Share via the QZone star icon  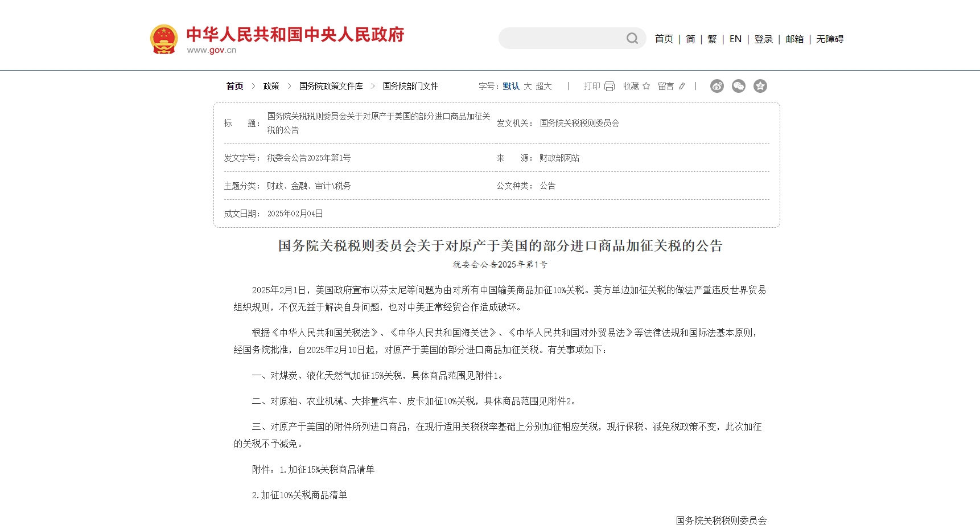point(760,86)
